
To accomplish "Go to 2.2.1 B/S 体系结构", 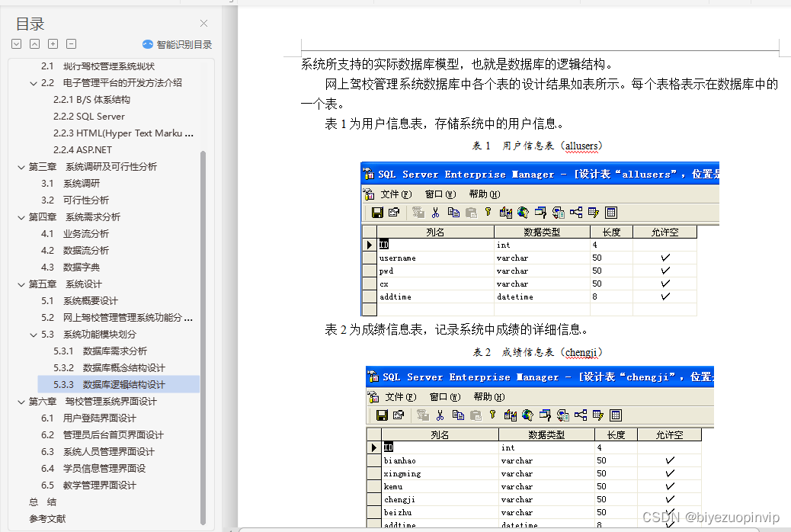I will pyautogui.click(x=91, y=99).
